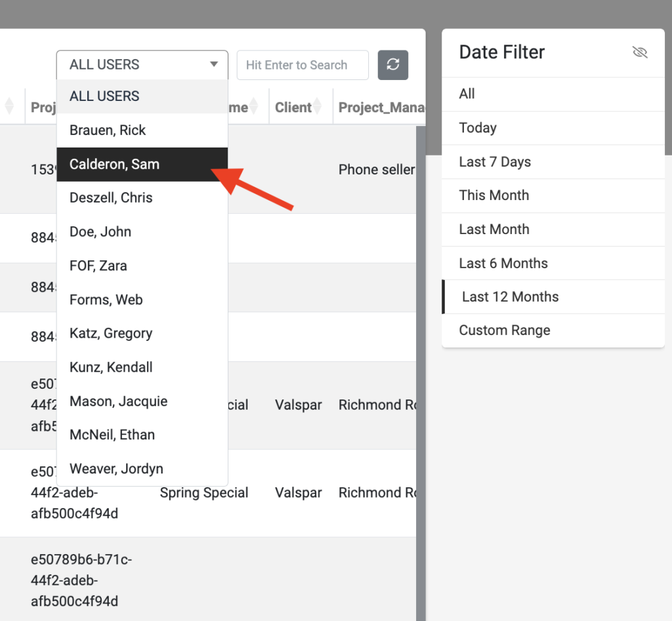The image size is (672, 621).
Task: Filter dates by Last 7 Days
Action: 553,162
